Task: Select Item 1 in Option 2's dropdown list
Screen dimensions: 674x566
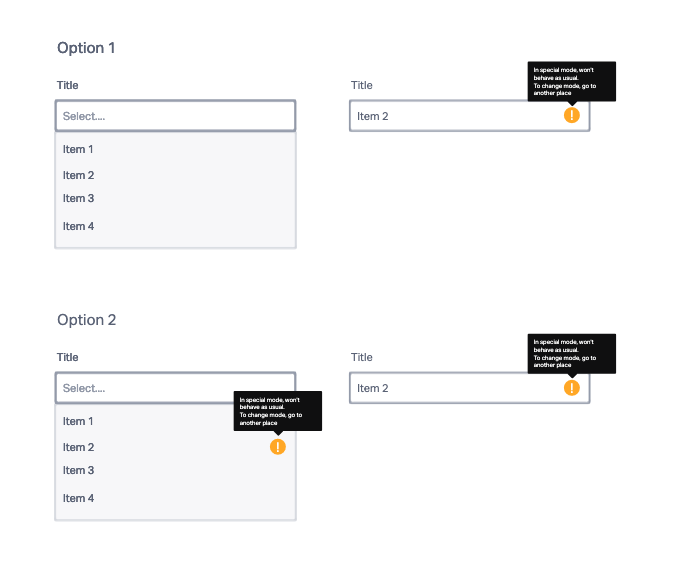Action: point(78,422)
